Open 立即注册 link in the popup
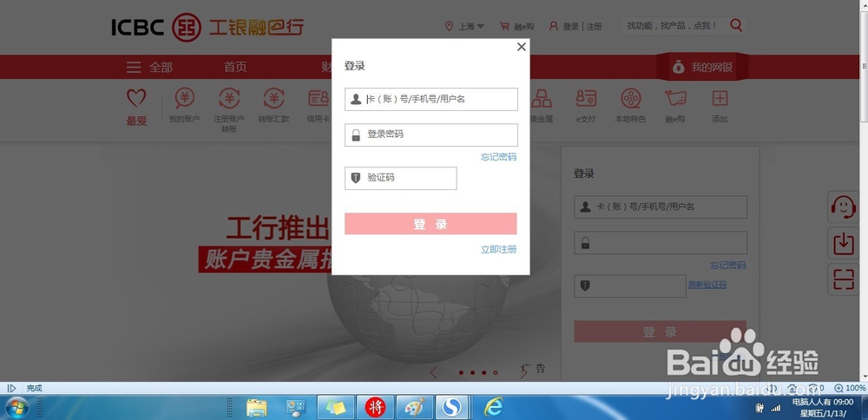Screen dimensions: 868x420 [498, 250]
